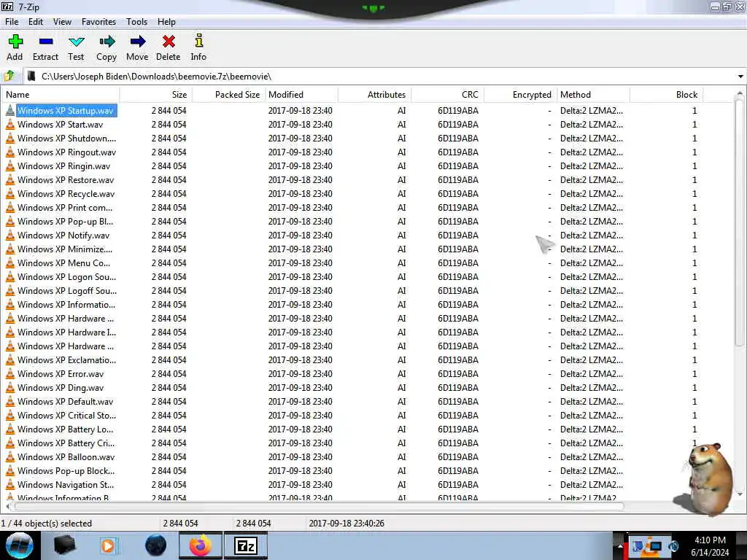
Task: Select file Windows Navigation St...
Action: point(66,484)
